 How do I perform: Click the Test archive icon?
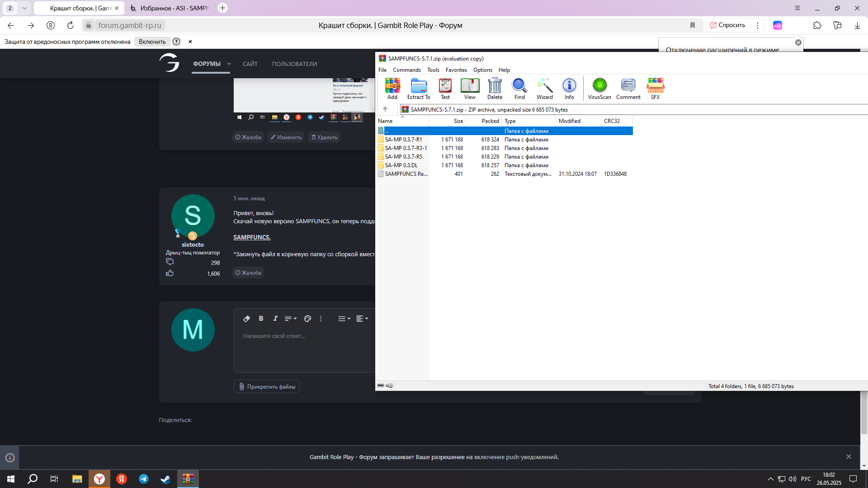(x=445, y=88)
